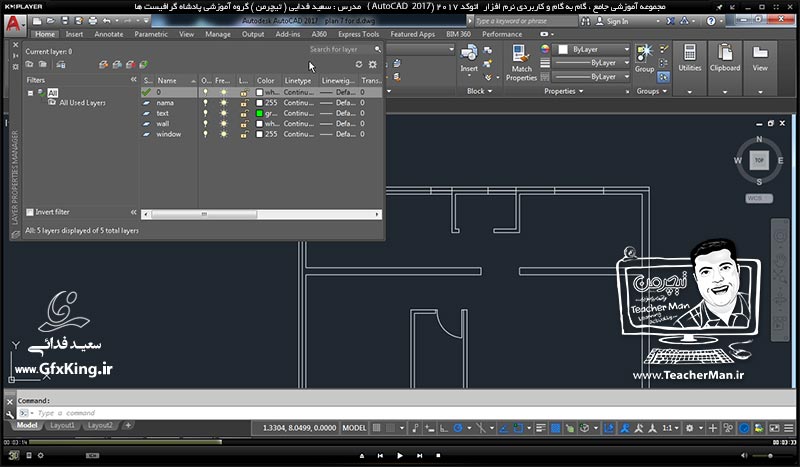Screen dimensions: 800x467
Task: Open lineweight ByLayer dropdown
Action: [x=593, y=63]
